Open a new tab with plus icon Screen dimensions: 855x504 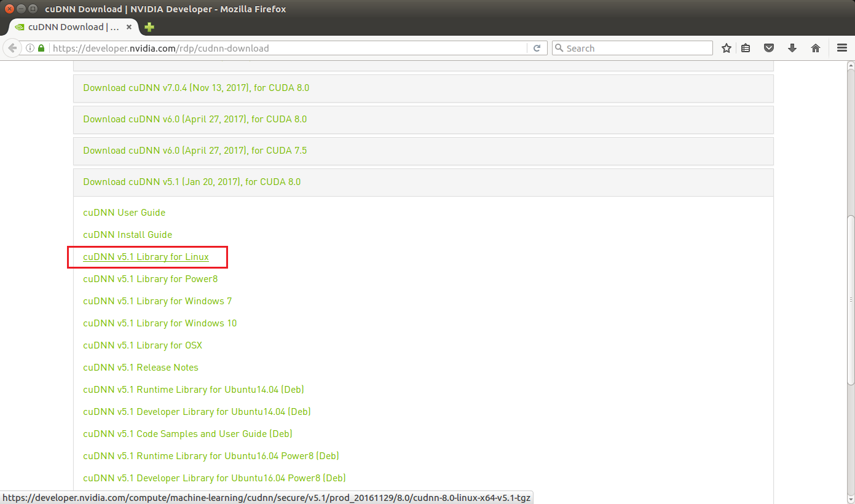149,27
